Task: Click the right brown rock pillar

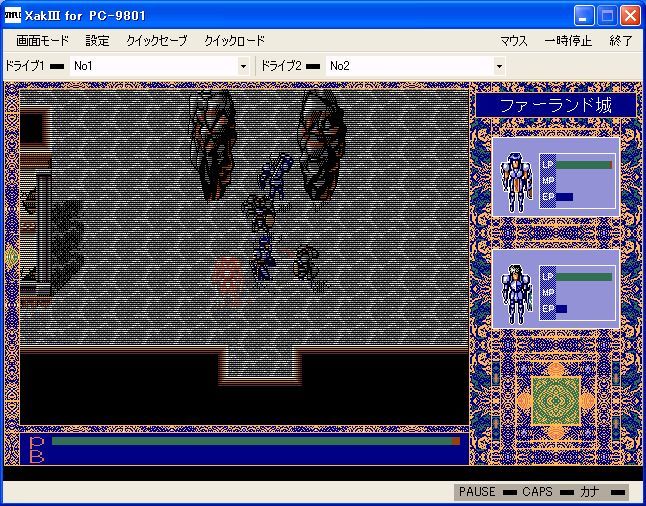Action: point(322,145)
